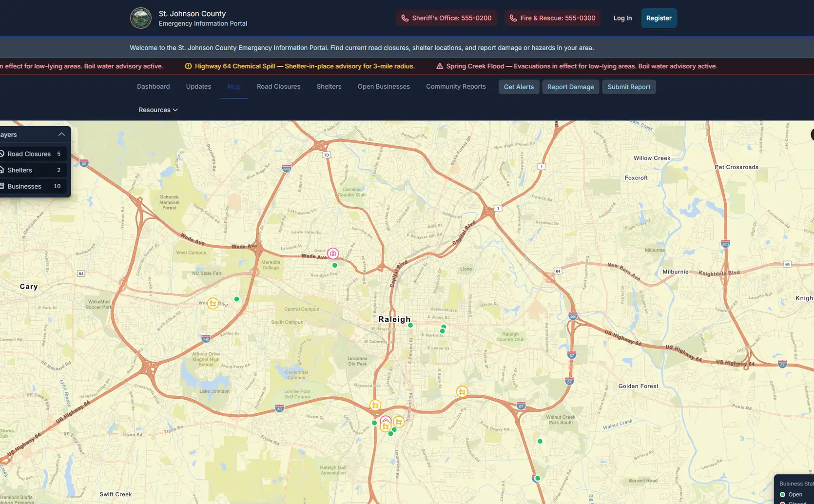This screenshot has height=504, width=814.
Task: Select the green business dot beside Raleigh label
Action: (x=410, y=325)
